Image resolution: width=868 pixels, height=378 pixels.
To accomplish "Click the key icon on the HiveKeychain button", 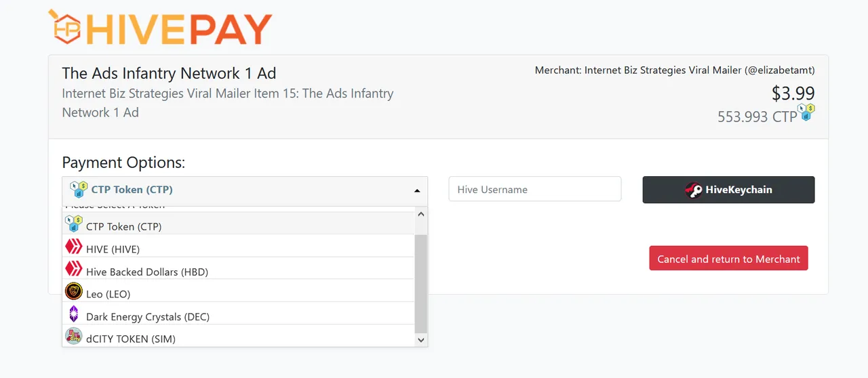I will click(694, 190).
